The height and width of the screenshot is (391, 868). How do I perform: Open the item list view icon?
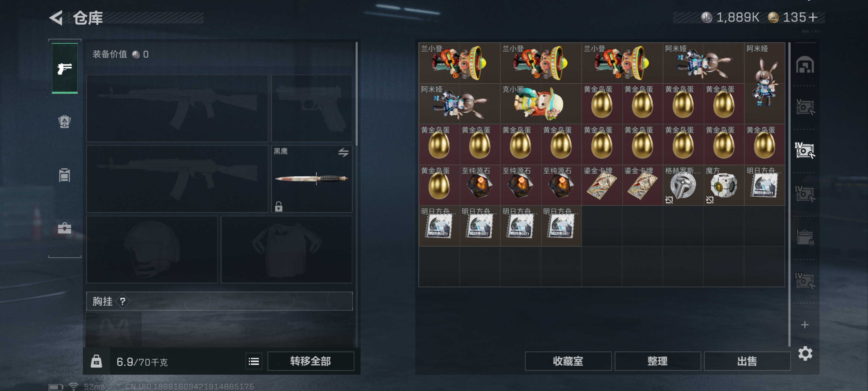(254, 362)
